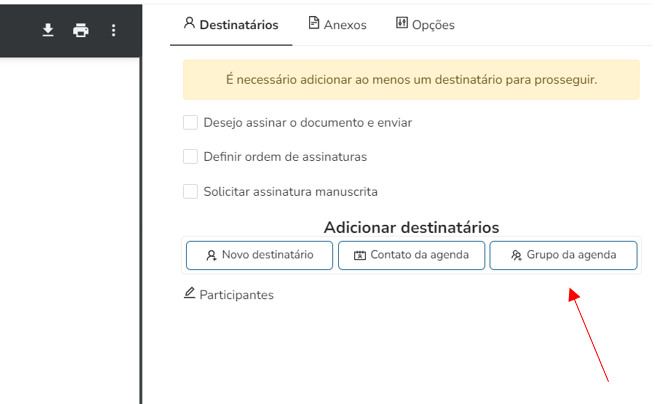
Task: Open the viewer's three-dot more options menu
Action: 113,30
